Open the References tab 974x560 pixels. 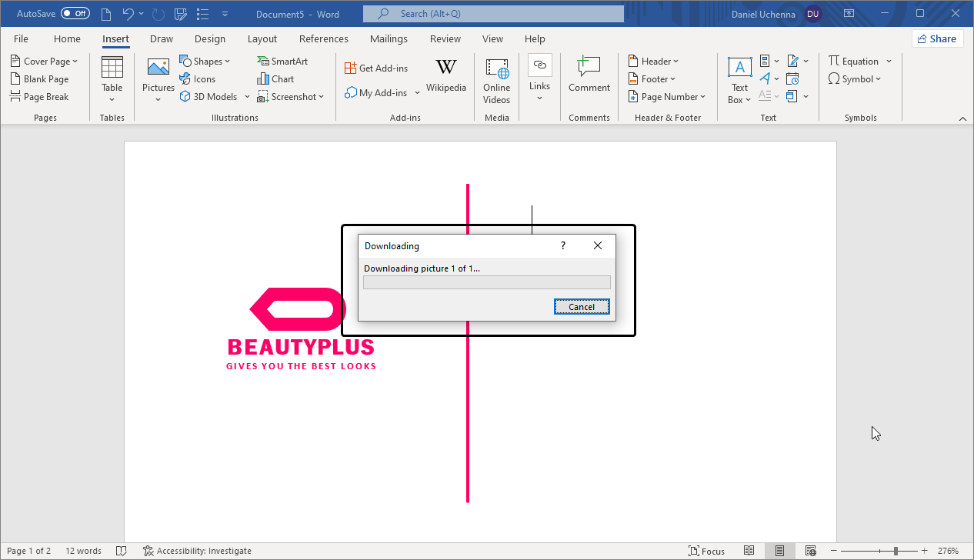pos(323,39)
